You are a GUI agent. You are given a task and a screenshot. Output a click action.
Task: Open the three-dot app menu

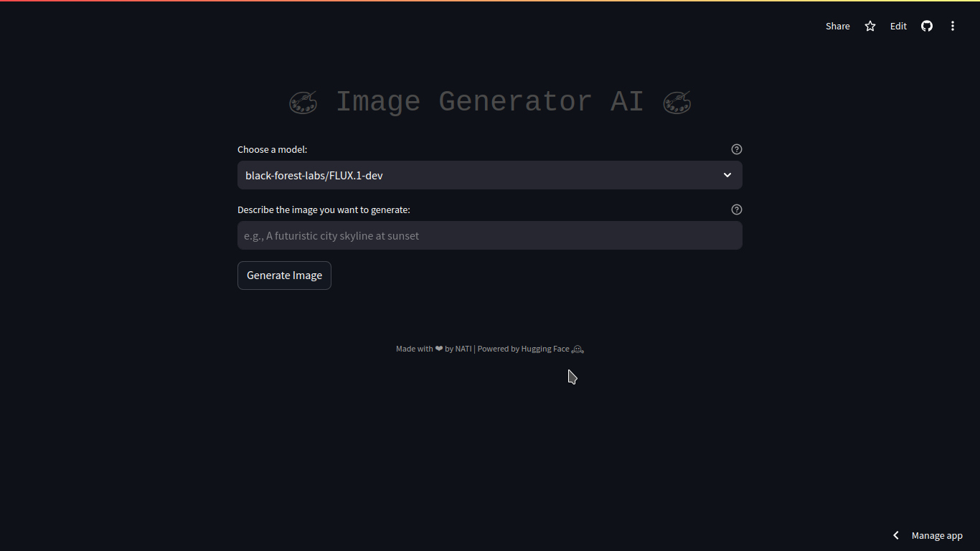953,26
